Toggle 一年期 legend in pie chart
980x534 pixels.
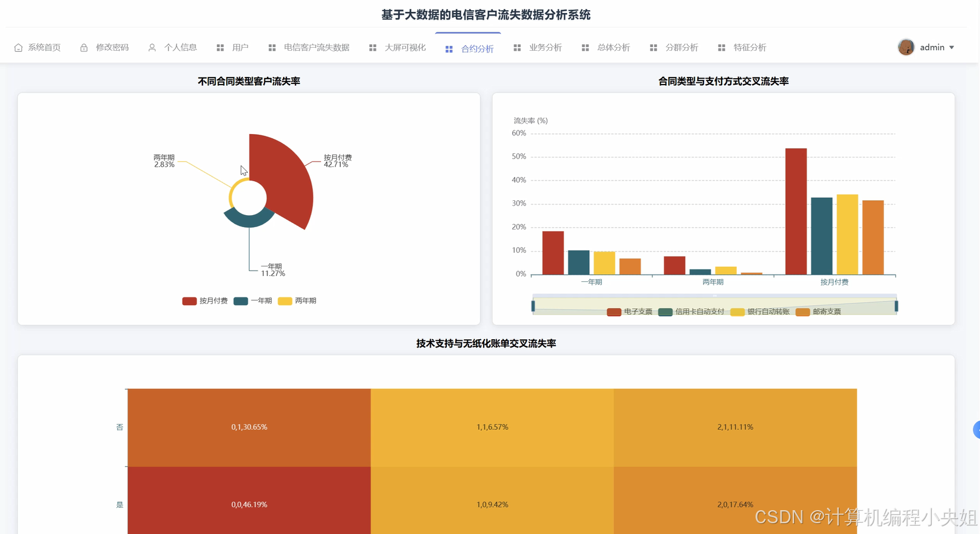pos(253,301)
